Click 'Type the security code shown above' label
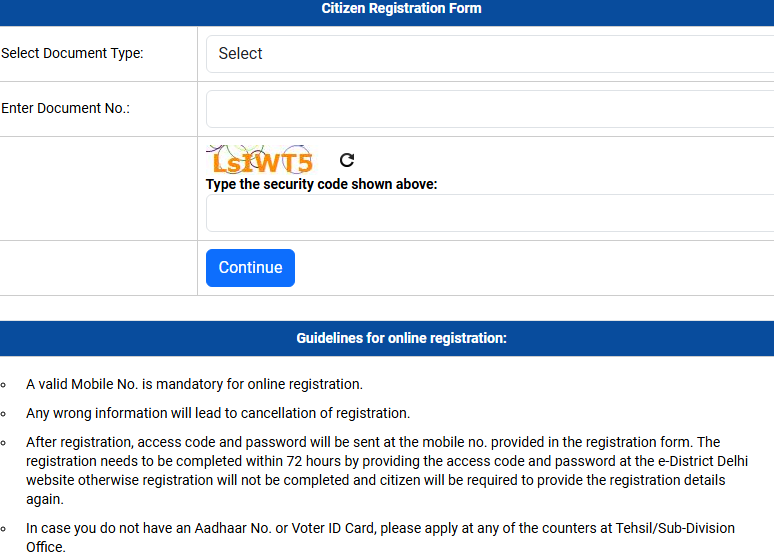 (x=321, y=184)
